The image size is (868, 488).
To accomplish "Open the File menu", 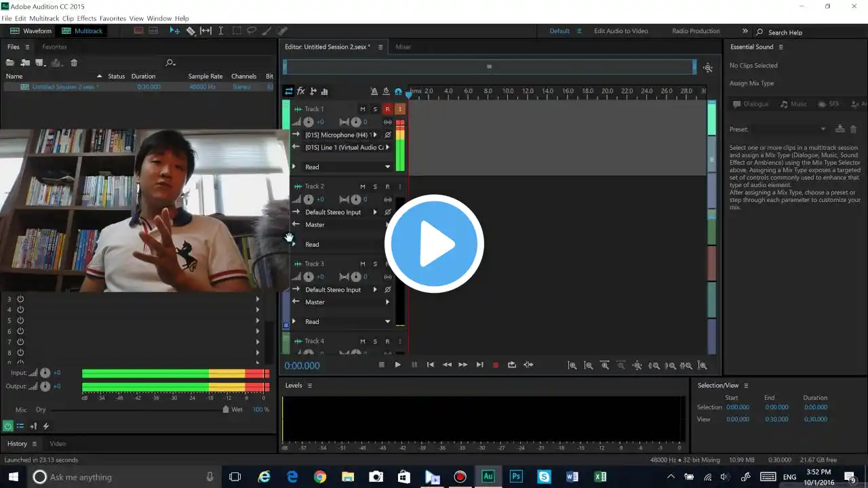I will [7, 18].
